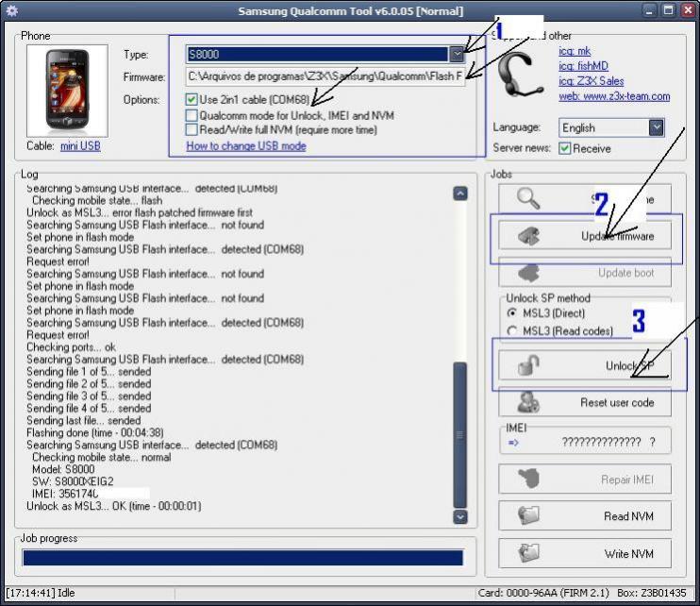Image resolution: width=700 pixels, height=606 pixels.
Task: Click the Update boot chip icon
Action: coord(528,273)
